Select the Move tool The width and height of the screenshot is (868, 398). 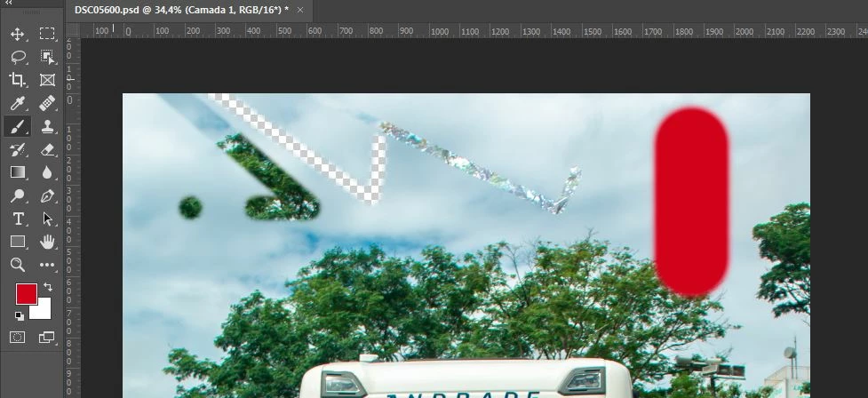[x=17, y=35]
